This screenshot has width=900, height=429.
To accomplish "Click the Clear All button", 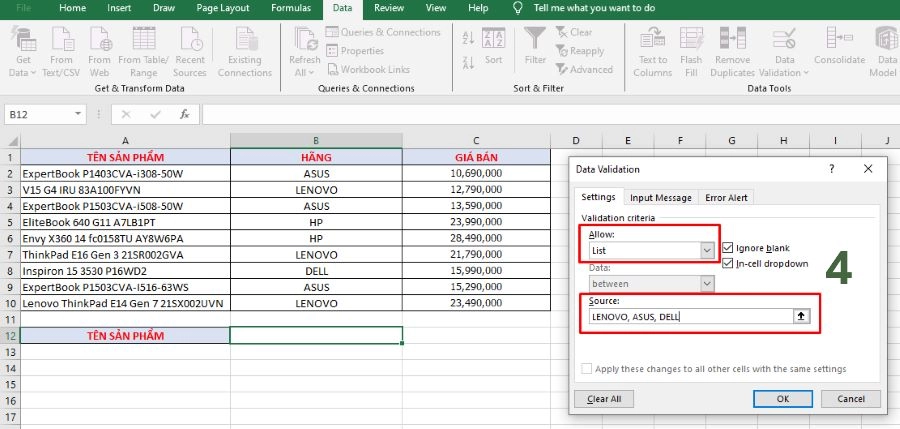I will (x=604, y=399).
